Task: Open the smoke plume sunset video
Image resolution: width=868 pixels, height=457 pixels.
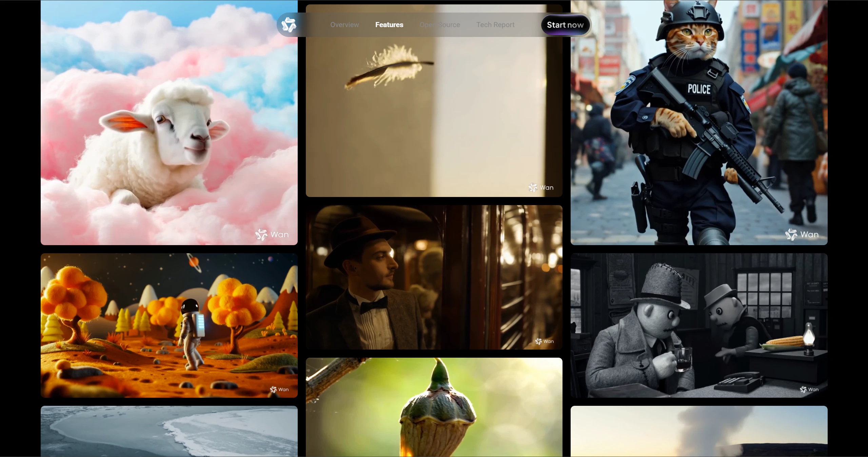Action: (698, 431)
